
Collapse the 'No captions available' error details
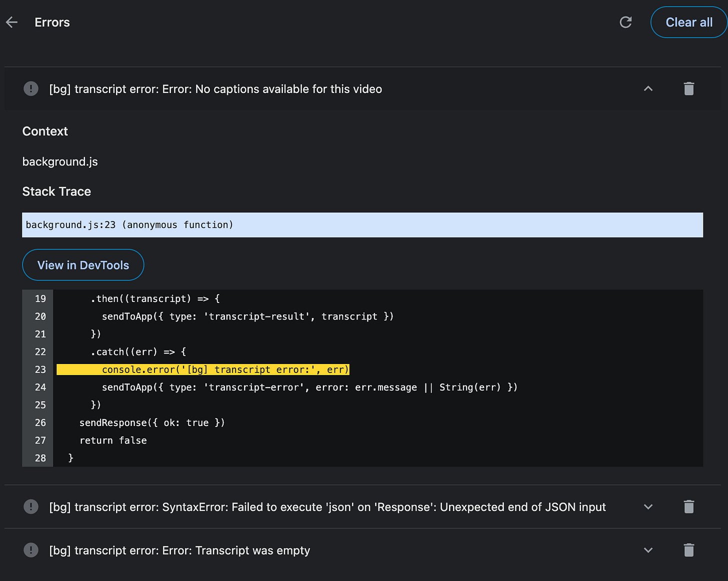(x=648, y=89)
